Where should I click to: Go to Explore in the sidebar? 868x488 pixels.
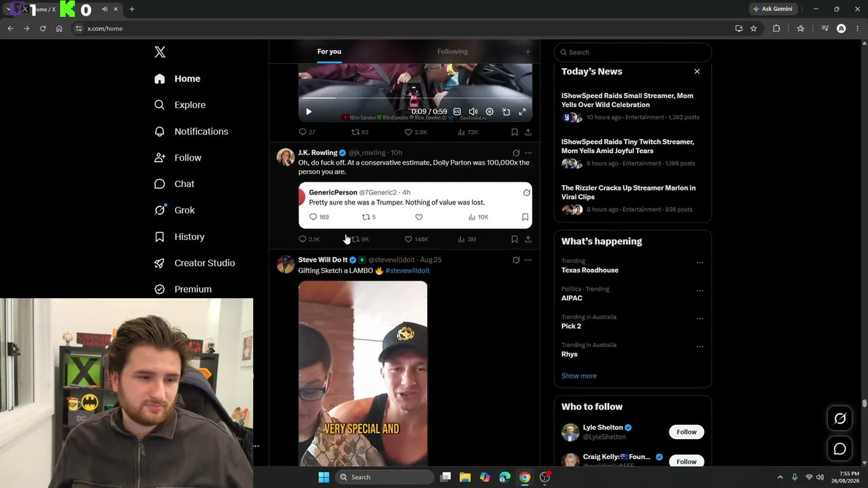(x=180, y=105)
